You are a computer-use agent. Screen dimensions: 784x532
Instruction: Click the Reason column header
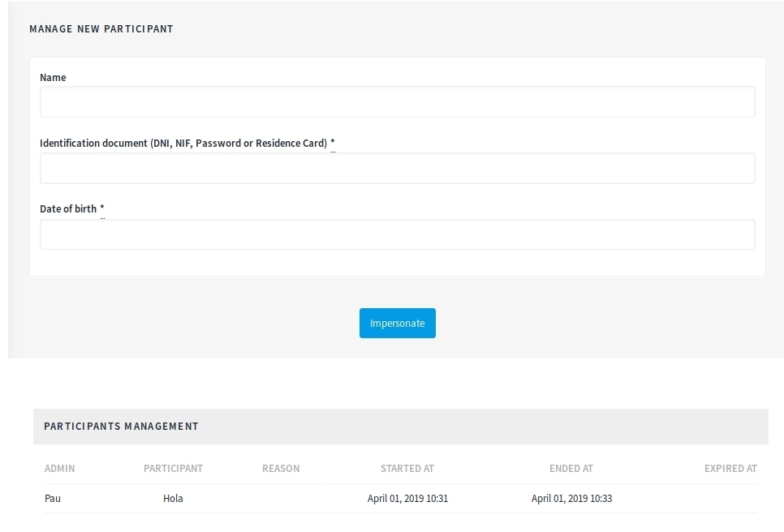[281, 469]
